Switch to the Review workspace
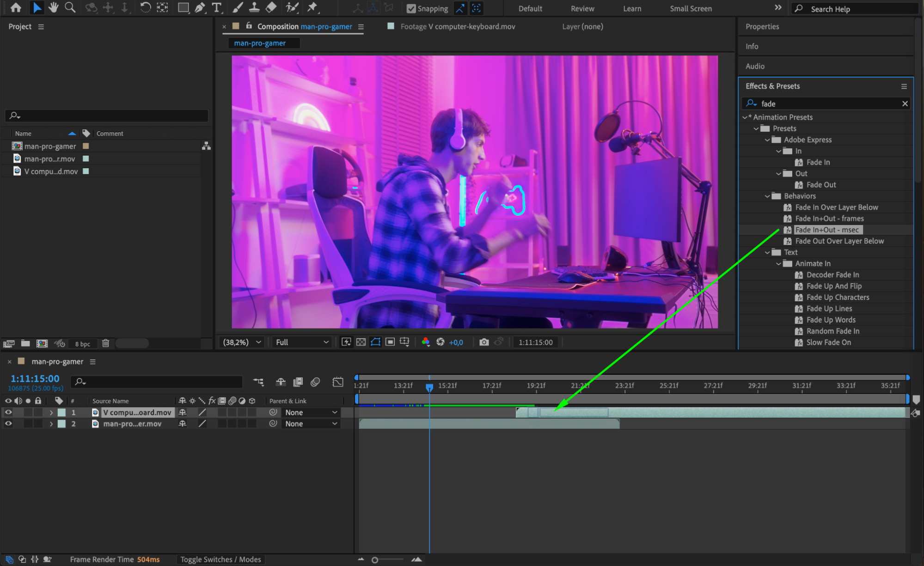Viewport: 924px width, 566px height. click(582, 8)
